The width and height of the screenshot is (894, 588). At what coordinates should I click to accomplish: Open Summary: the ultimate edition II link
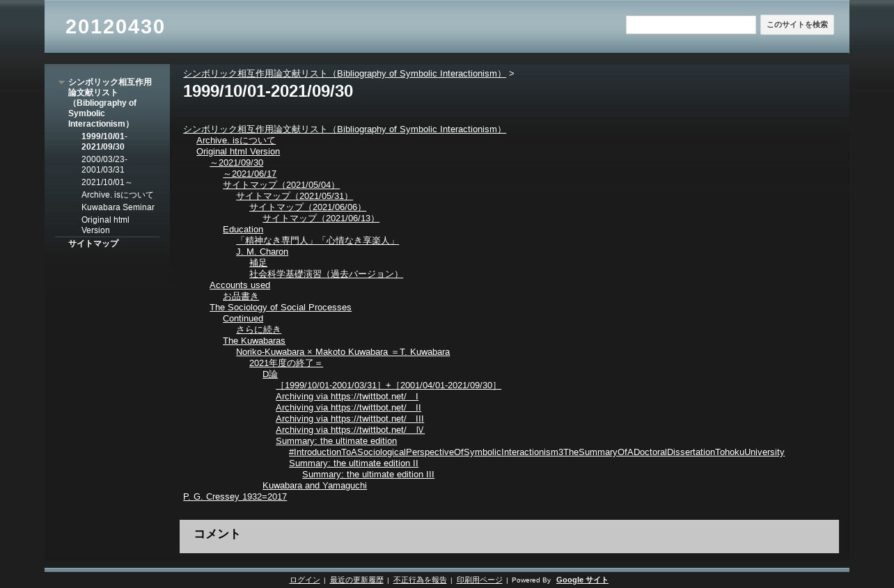354,463
